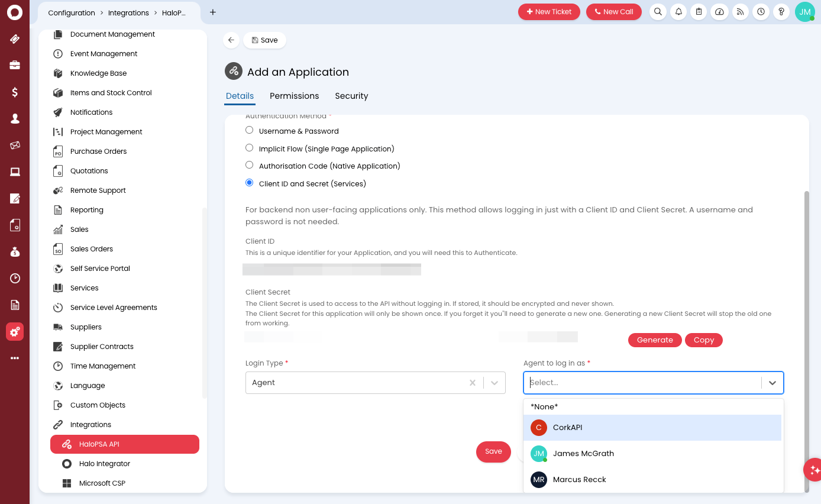This screenshot has height=504, width=821.
Task: Click the clipboard icon in top bar
Action: point(699,12)
